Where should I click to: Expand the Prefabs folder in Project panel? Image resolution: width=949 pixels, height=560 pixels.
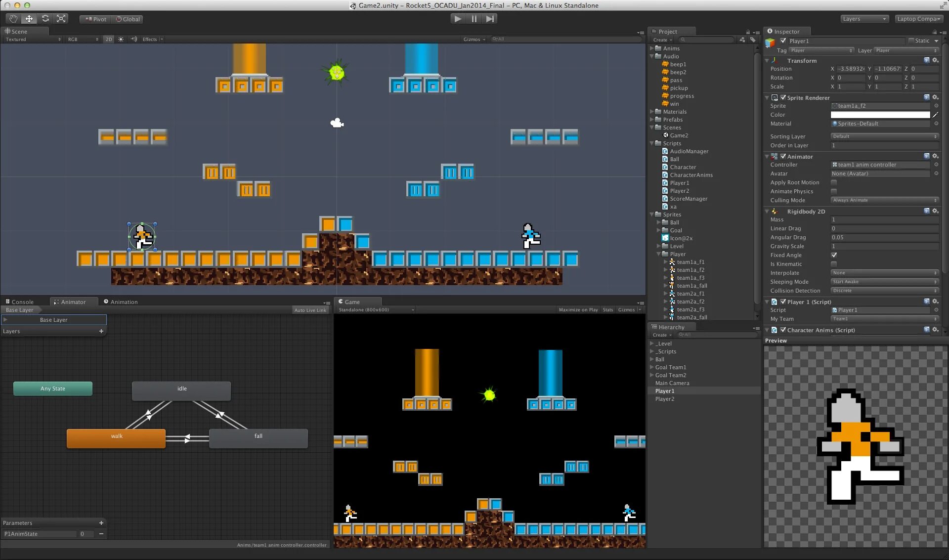(x=655, y=119)
